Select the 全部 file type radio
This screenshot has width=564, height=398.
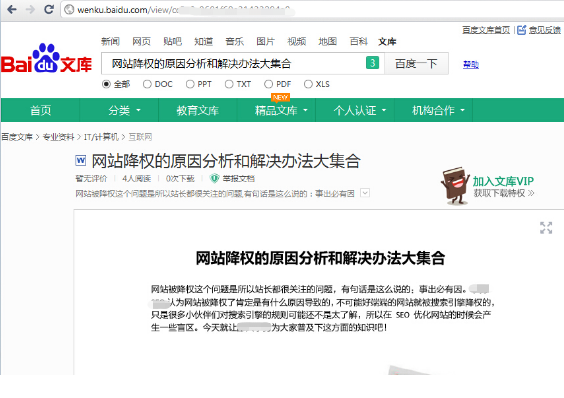(106, 84)
